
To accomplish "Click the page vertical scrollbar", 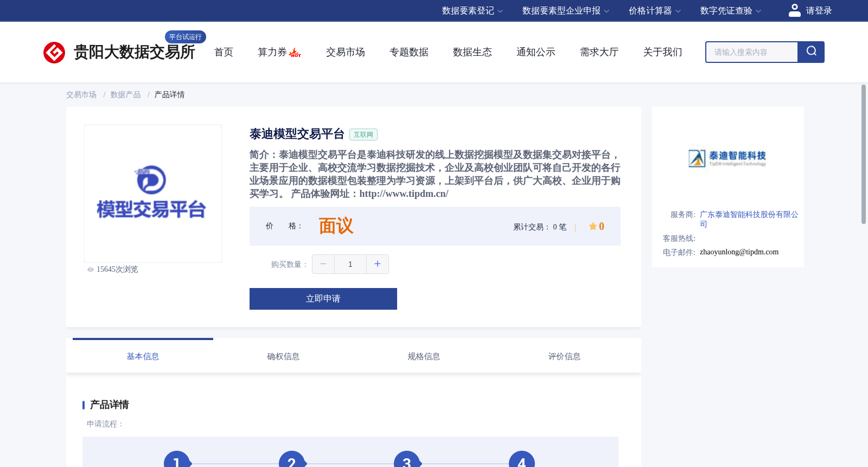I will point(864,154).
